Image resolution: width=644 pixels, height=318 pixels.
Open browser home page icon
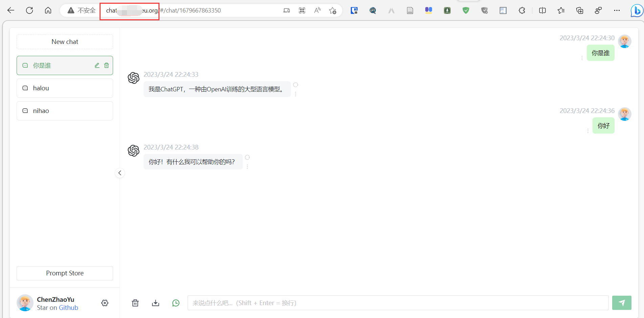click(48, 10)
